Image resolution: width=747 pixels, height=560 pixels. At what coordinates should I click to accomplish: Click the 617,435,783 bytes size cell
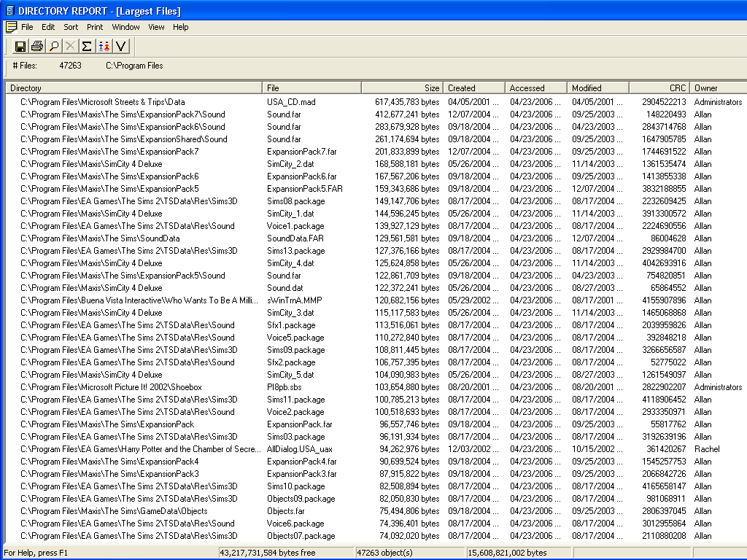point(407,102)
